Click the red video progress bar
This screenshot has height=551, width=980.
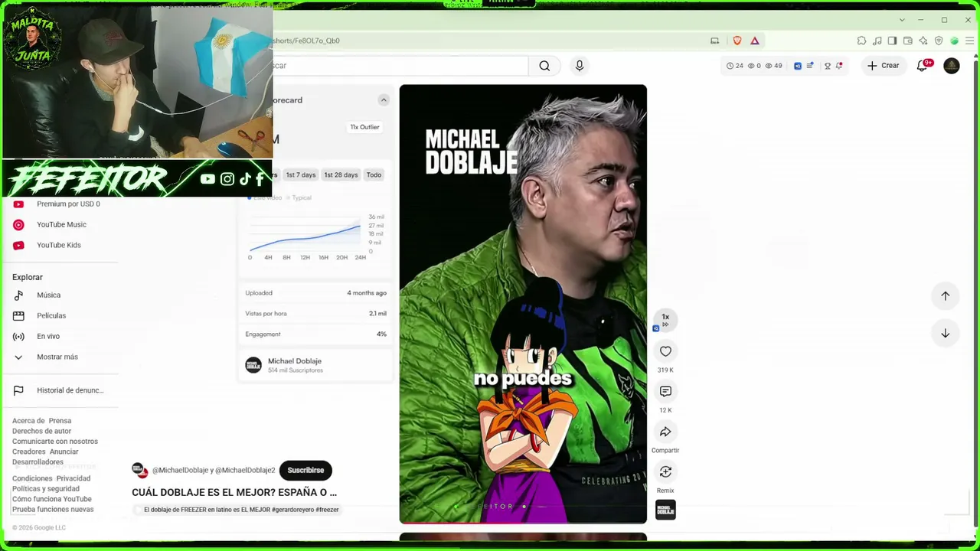(x=523, y=523)
